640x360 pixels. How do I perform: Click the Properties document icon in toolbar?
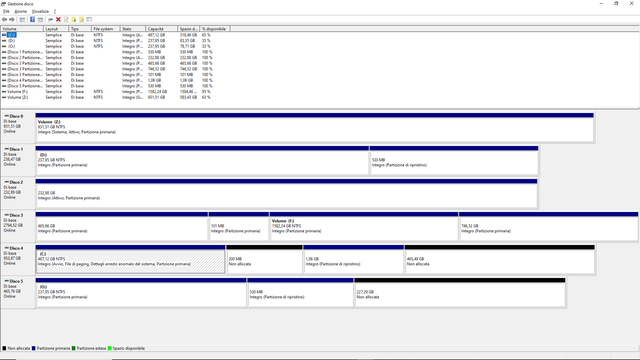[x=66, y=19]
